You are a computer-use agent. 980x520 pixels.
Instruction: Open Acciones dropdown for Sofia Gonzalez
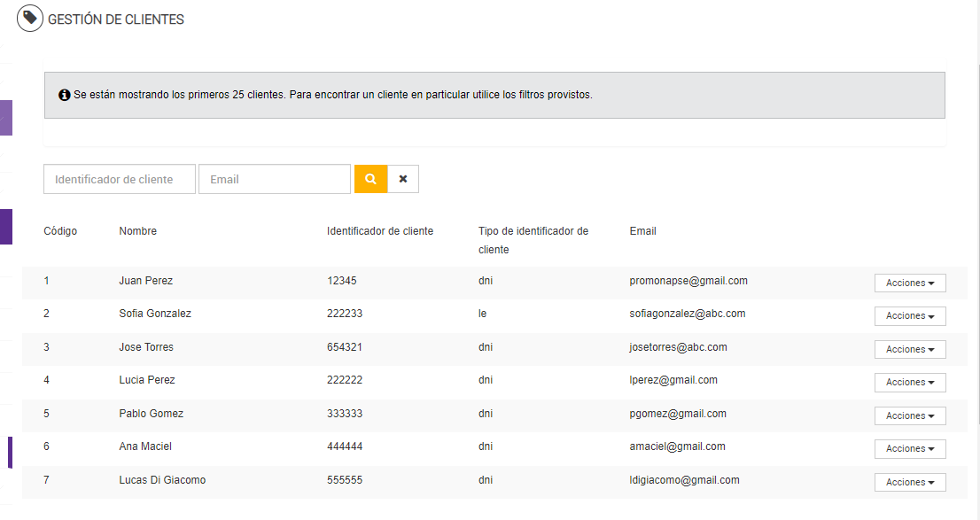click(x=910, y=316)
